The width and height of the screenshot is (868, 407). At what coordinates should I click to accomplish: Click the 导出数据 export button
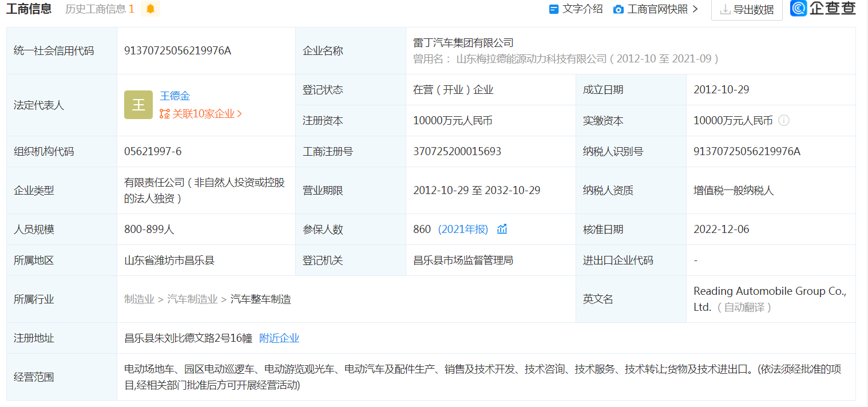tap(746, 9)
